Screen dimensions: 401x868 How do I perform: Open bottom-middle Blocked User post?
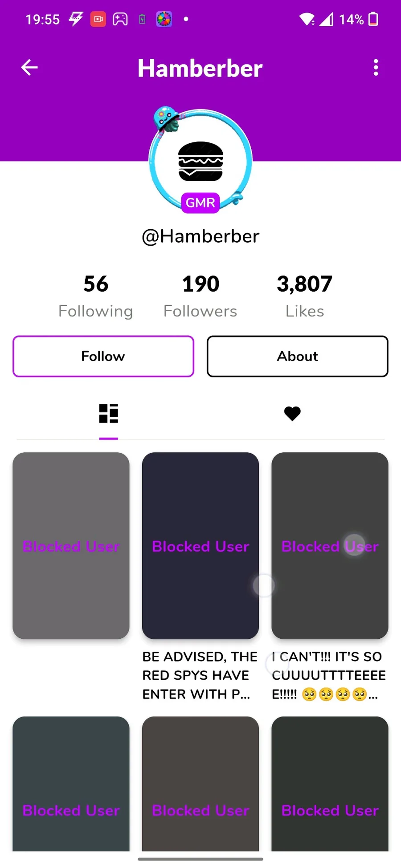(x=200, y=784)
